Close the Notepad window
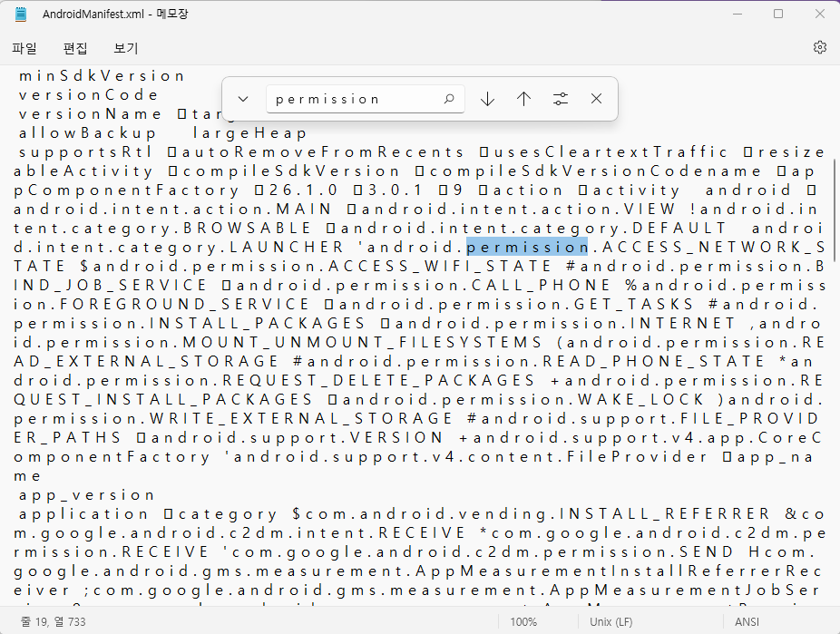The height and width of the screenshot is (634, 840). [x=820, y=14]
